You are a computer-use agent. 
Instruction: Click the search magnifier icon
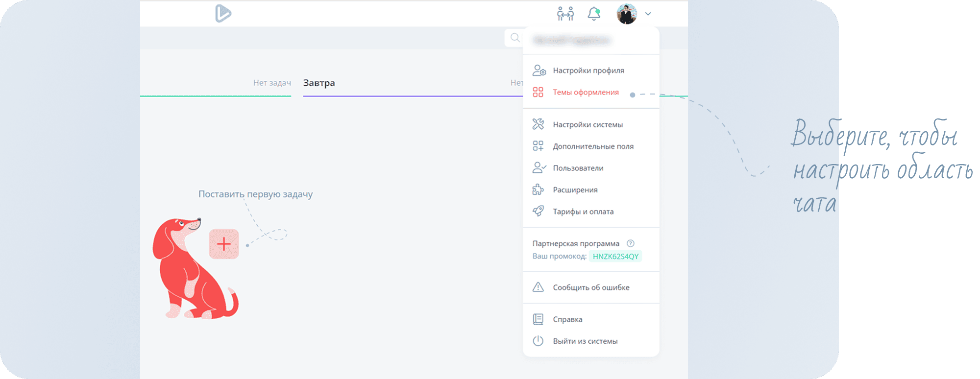pyautogui.click(x=514, y=38)
